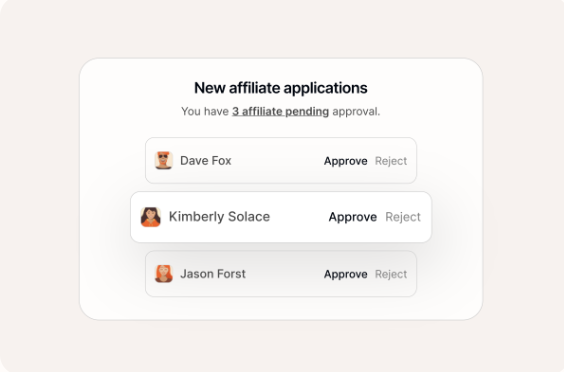Approve Kimberly Solace as affiliate
564x372 pixels.
point(353,217)
